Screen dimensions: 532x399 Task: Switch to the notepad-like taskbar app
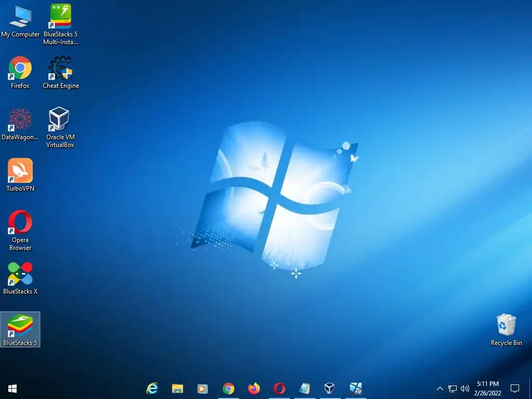pos(304,389)
